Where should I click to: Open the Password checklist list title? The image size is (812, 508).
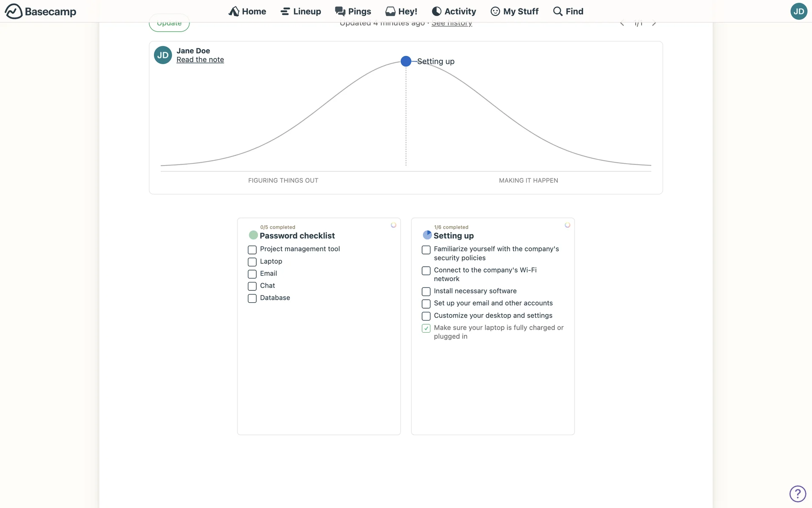pos(297,236)
